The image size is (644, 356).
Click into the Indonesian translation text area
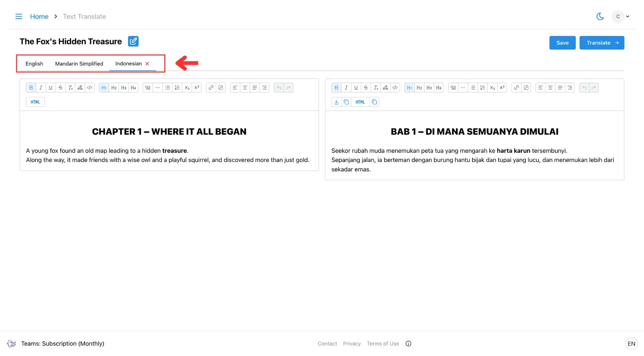point(475,145)
